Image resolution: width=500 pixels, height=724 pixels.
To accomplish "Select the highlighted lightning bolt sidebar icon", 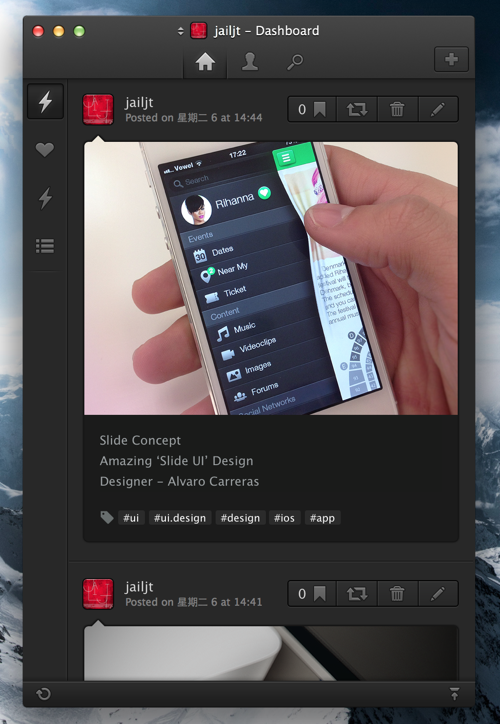I will pos(45,101).
